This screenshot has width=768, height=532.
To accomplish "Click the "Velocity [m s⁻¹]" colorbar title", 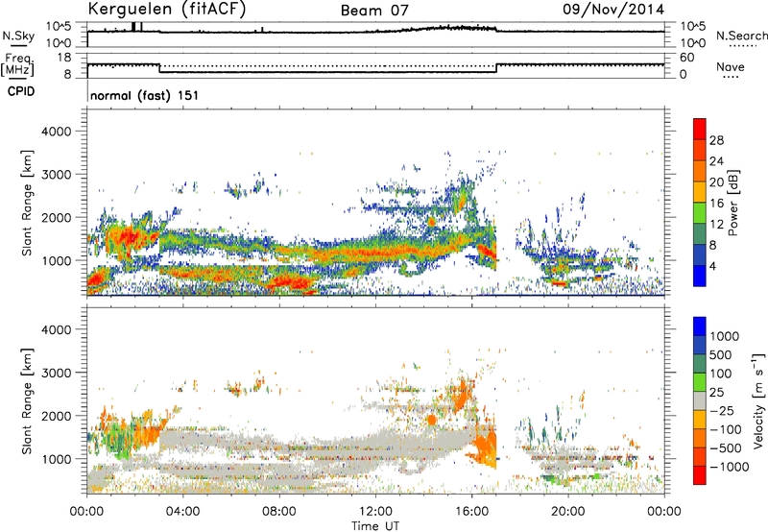I will (758, 400).
